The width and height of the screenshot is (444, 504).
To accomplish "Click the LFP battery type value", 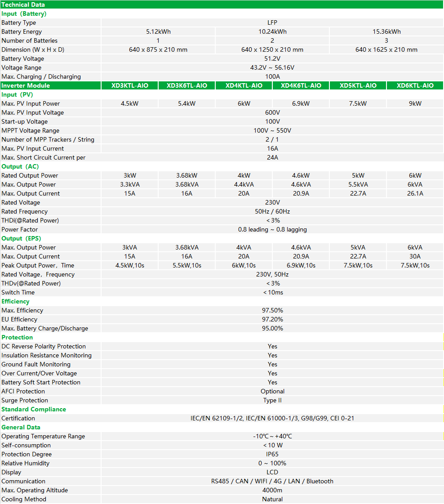I will pyautogui.click(x=272, y=22).
